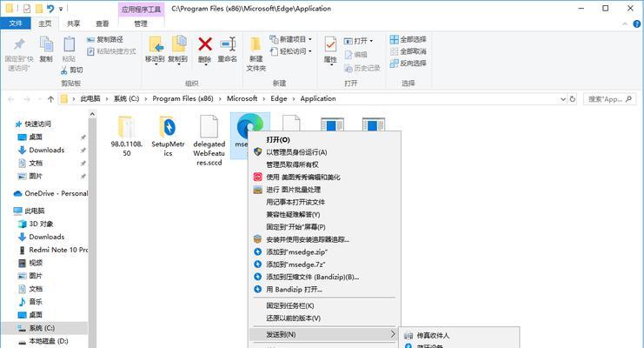Screen dimensions: 644x348
Task: Click Select none (全部取消) in ribbon
Action: pos(408,51)
